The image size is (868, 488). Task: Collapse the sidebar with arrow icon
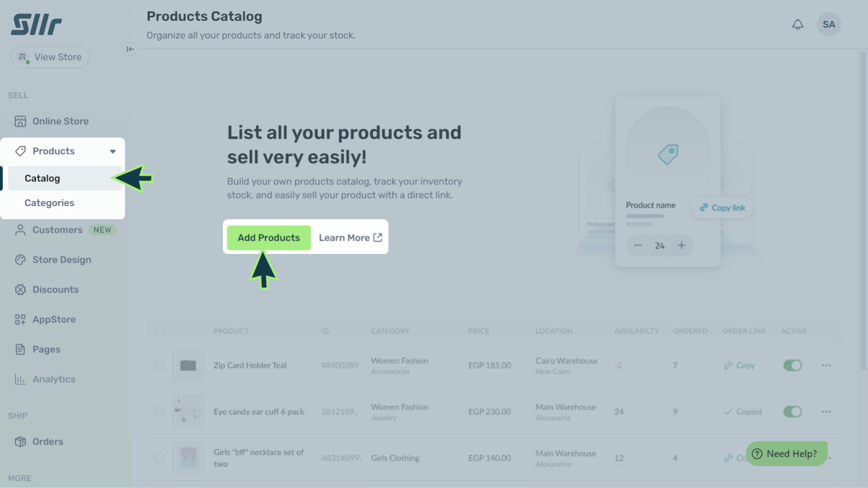pos(130,49)
